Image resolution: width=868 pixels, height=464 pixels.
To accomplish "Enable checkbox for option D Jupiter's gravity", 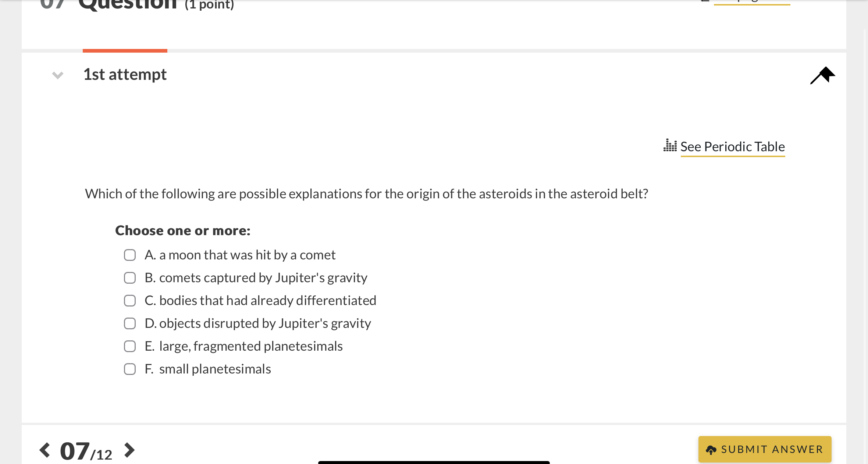I will [129, 322].
